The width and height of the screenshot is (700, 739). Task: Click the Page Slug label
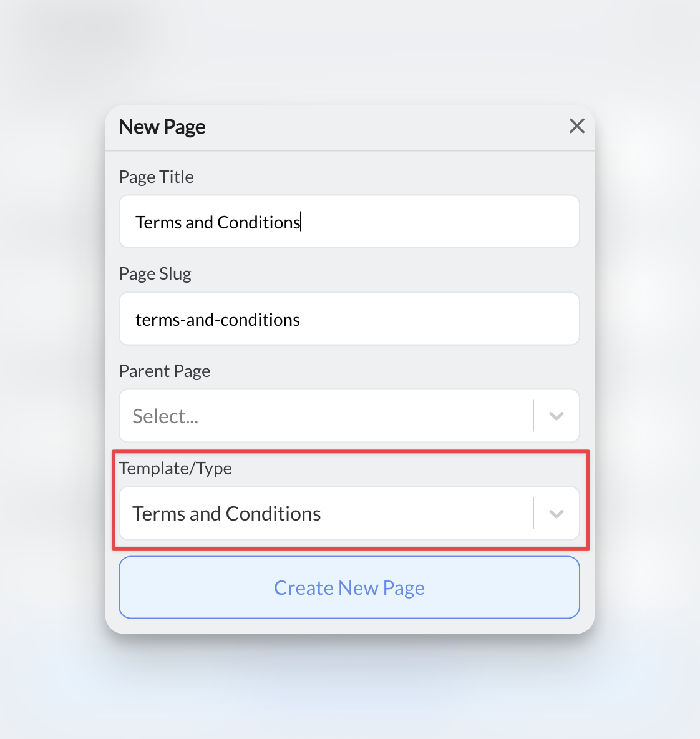155,273
